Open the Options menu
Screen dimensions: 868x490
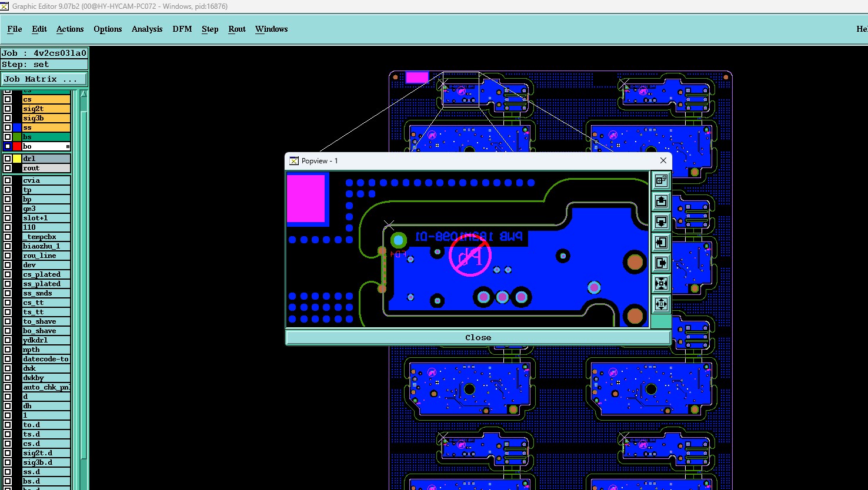click(x=108, y=29)
